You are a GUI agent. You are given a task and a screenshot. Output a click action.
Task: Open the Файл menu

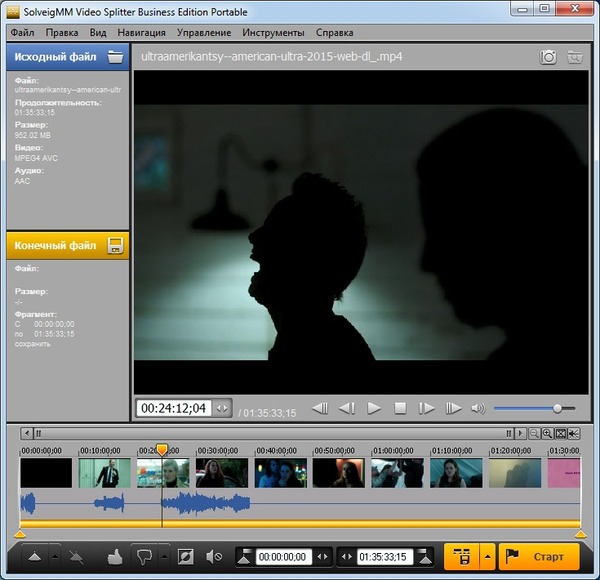pos(21,32)
